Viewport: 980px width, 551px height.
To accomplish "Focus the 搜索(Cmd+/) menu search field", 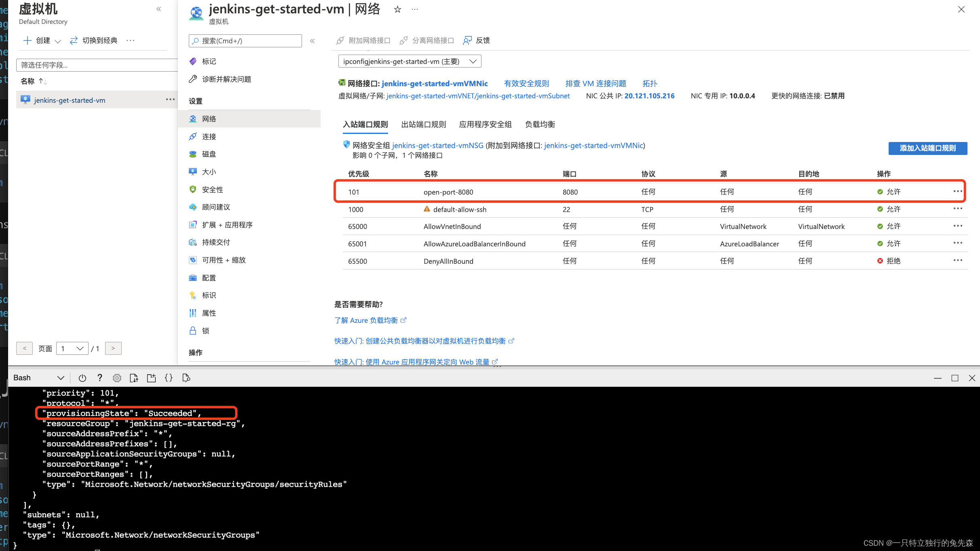I will pyautogui.click(x=245, y=41).
